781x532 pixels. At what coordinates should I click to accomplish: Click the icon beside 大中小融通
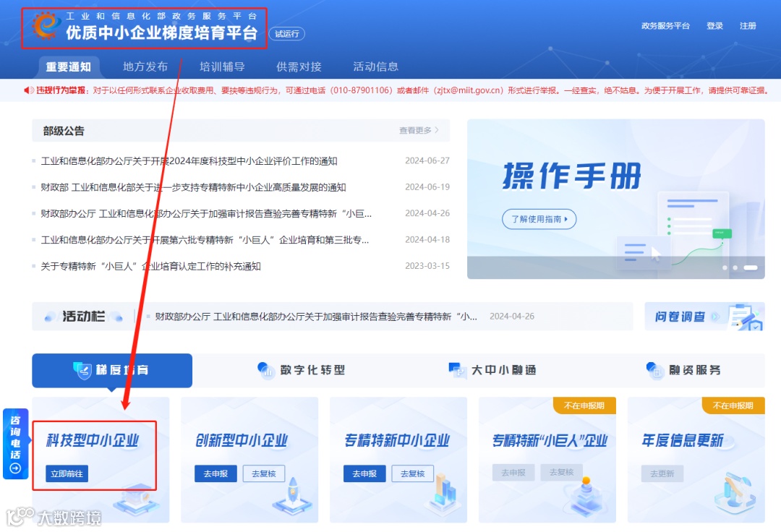(x=457, y=370)
